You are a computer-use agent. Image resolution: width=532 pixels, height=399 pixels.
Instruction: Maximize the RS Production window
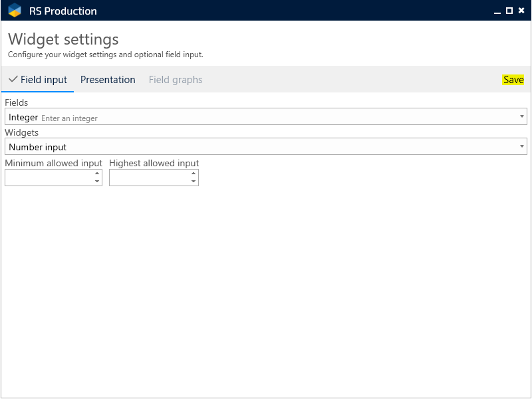[509, 11]
